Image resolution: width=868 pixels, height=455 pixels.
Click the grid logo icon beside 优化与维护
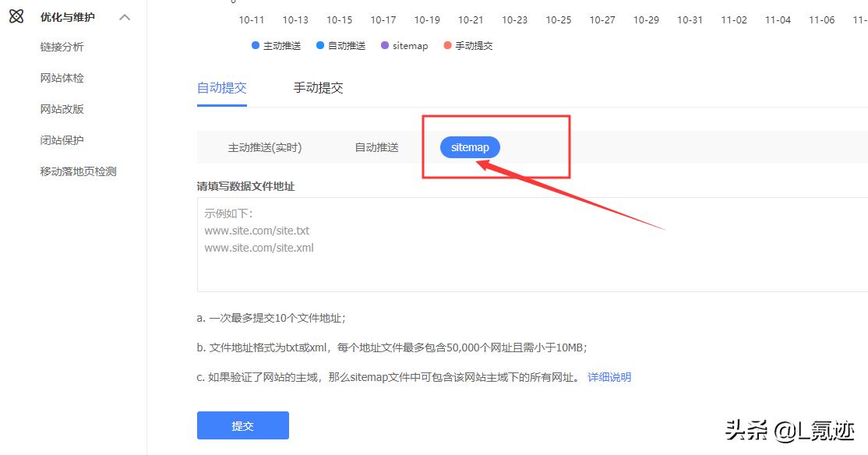tap(16, 16)
